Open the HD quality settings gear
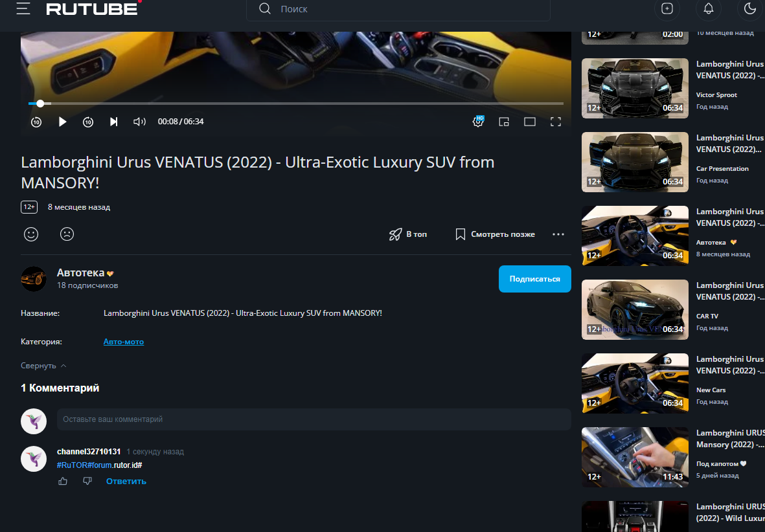 tap(478, 122)
